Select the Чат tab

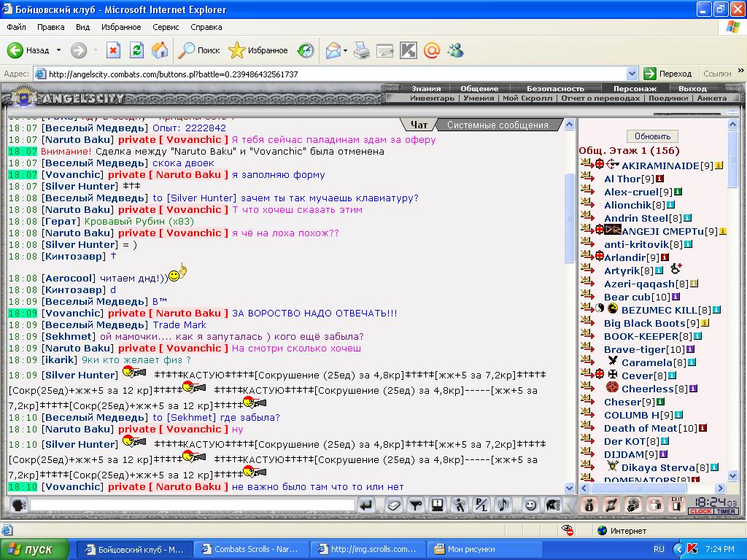418,125
